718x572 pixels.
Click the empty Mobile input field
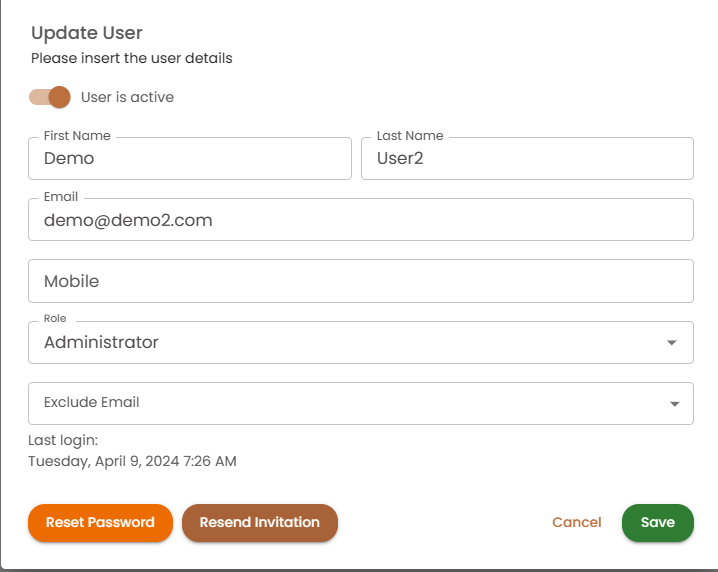(x=360, y=281)
